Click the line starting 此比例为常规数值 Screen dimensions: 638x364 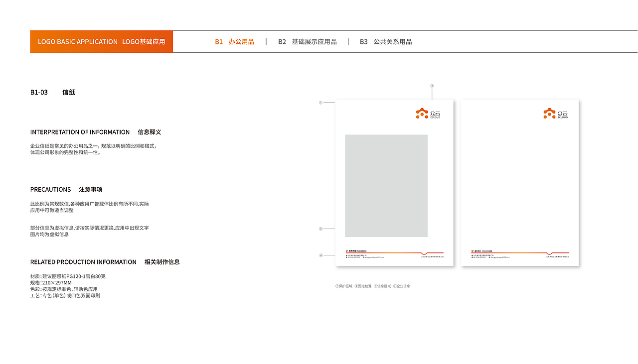pyautogui.click(x=90, y=204)
